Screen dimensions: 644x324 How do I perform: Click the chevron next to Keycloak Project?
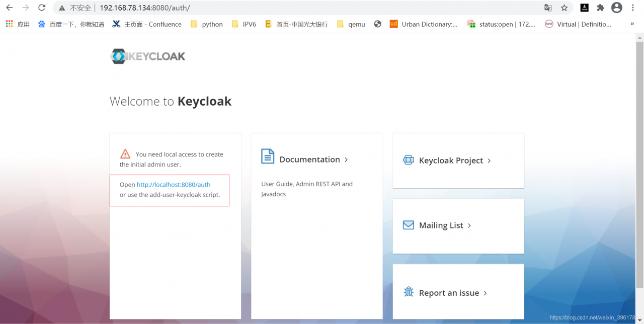pos(489,160)
